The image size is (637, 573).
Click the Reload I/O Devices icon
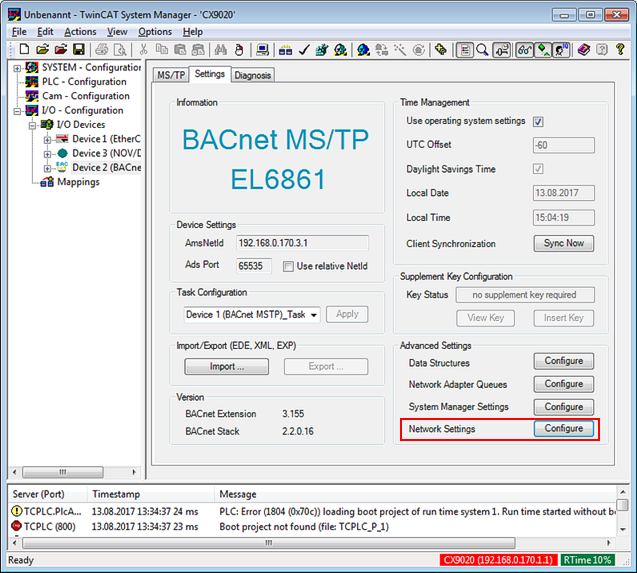pyautogui.click(x=381, y=50)
